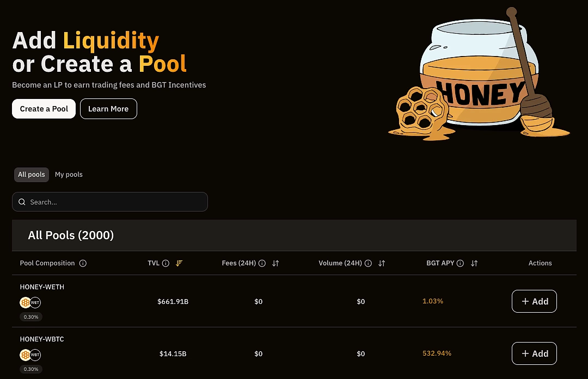Click the BGT APY info icon
Screen dimensions: 588x379
(461, 263)
